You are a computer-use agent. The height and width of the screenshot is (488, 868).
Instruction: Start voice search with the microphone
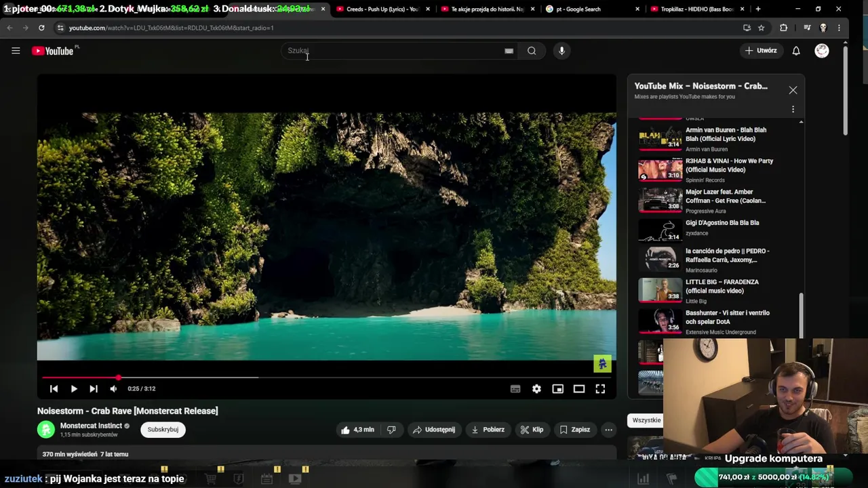(561, 51)
